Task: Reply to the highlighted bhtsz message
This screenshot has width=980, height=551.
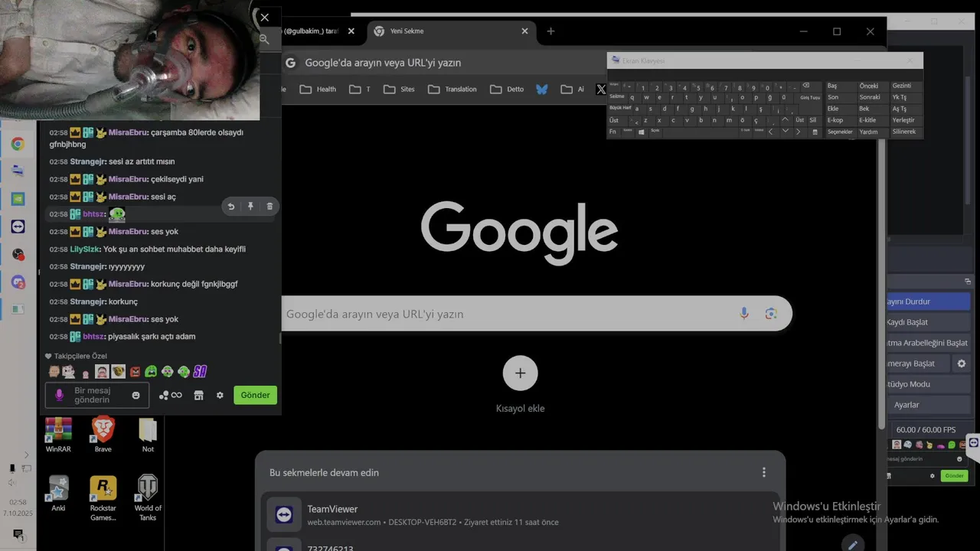Action: 231,206
